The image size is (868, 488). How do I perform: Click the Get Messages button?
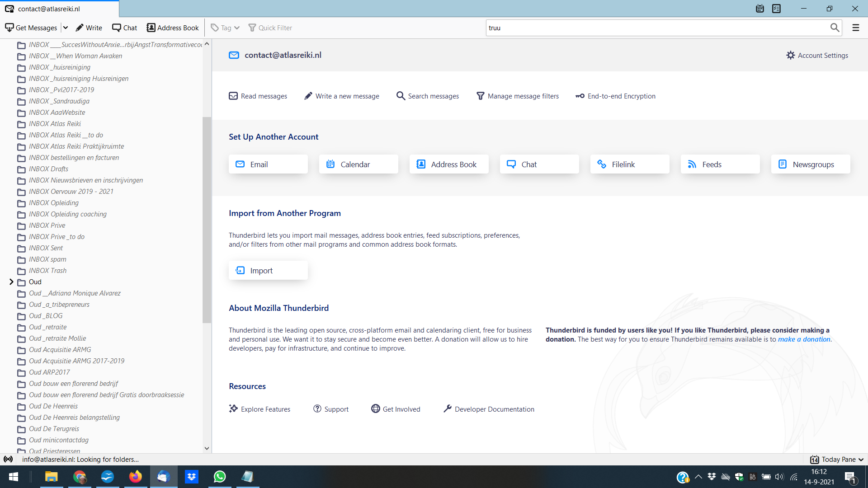(31, 28)
